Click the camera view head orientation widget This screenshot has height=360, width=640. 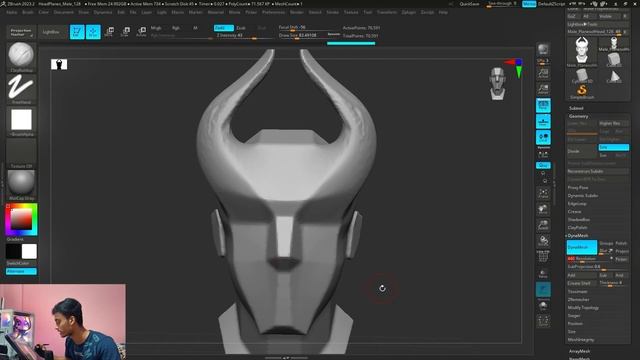(498, 84)
